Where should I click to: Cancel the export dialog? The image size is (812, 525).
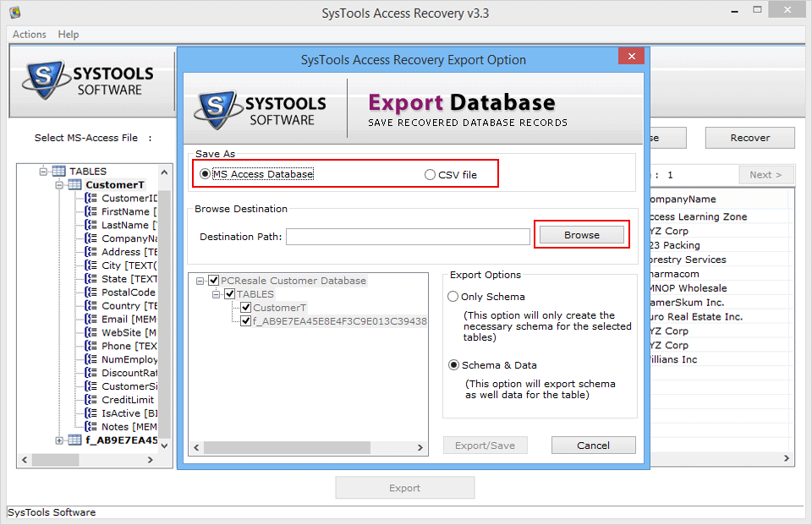coord(594,446)
